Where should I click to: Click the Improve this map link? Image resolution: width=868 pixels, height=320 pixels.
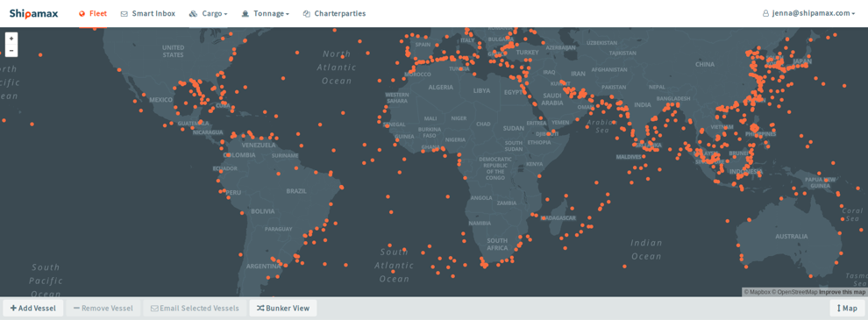pyautogui.click(x=842, y=292)
